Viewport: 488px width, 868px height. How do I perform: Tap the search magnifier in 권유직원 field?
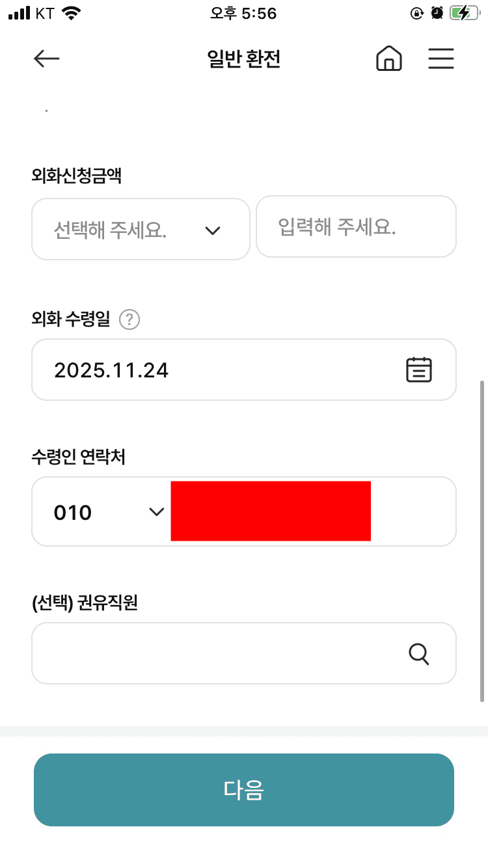click(x=419, y=654)
